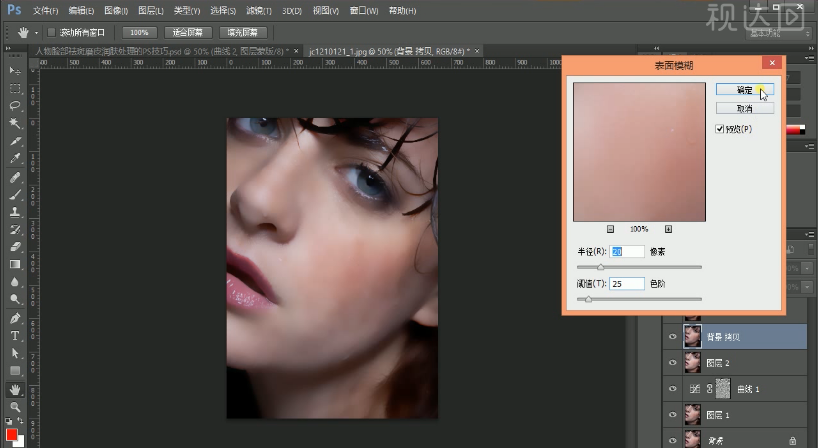Open the 基本功能 workspace dropdown

pyautogui.click(x=779, y=33)
